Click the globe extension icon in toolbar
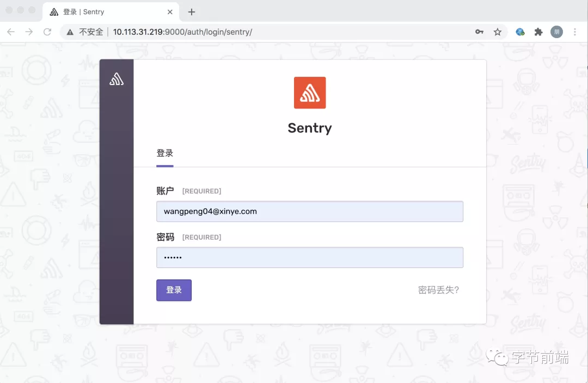The height and width of the screenshot is (383, 588). tap(520, 32)
